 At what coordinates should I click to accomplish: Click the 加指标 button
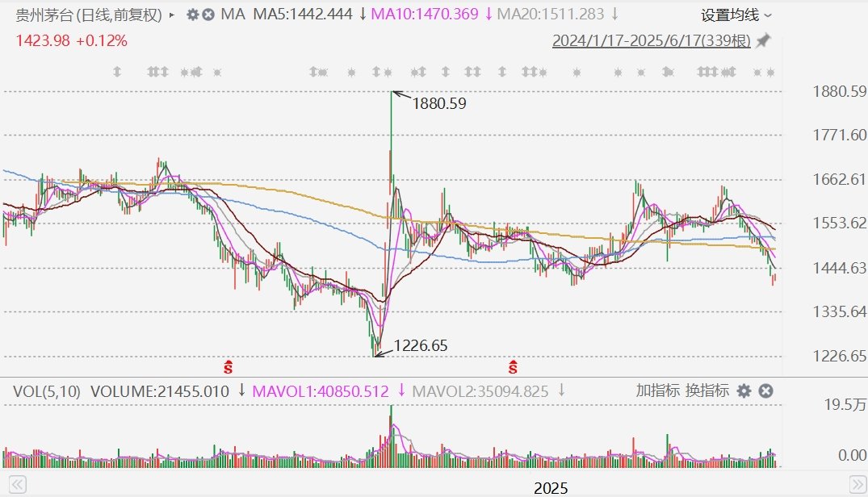tap(657, 390)
